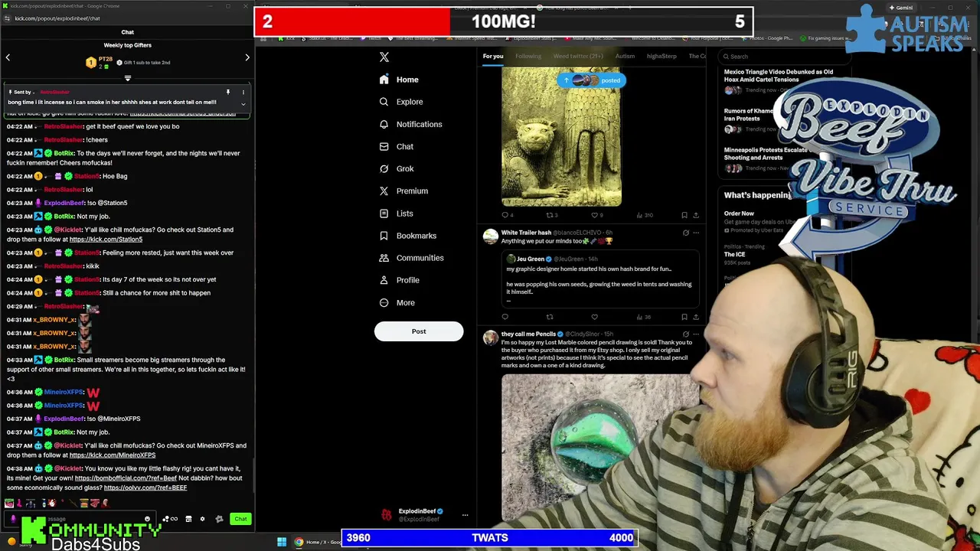
Task: Click the Kick site info icon in address bar
Action: click(8, 18)
